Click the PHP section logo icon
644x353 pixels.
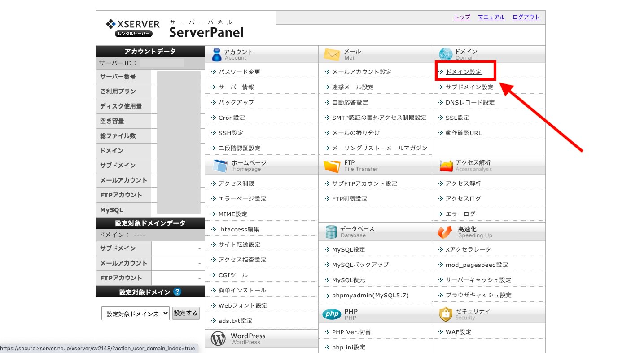tap(332, 314)
